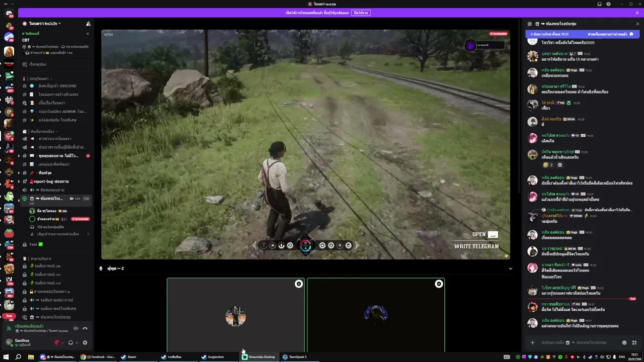This screenshot has height=362, width=644.
Task: Click the live badge in the voice user list
Action: (80, 219)
